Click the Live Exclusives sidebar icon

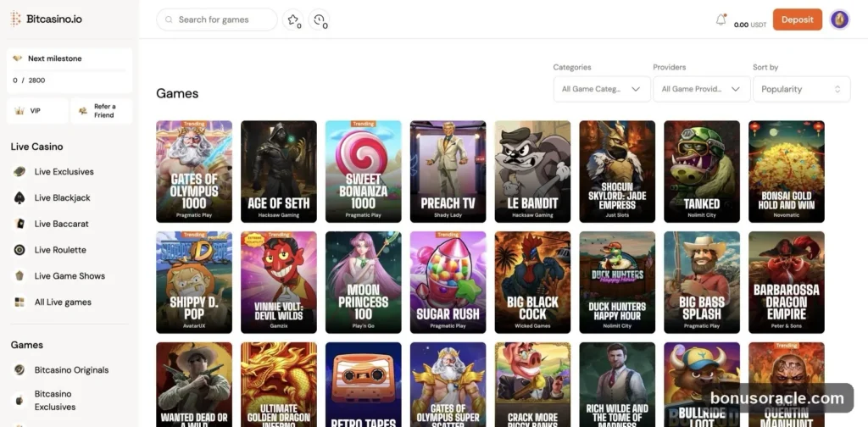[x=19, y=171]
